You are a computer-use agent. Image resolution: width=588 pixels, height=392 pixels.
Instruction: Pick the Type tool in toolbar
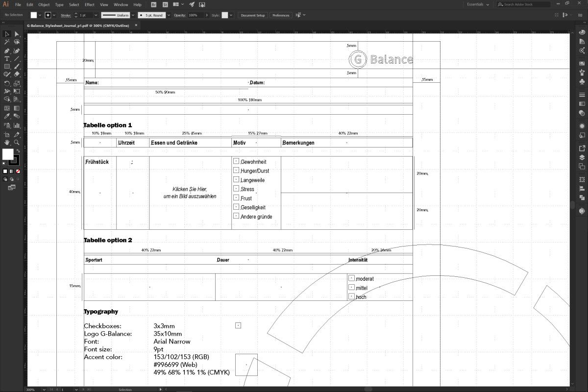click(x=7, y=58)
